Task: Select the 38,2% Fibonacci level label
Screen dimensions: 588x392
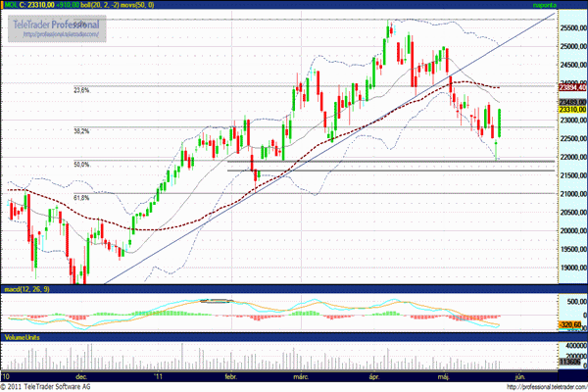Action: (x=82, y=130)
